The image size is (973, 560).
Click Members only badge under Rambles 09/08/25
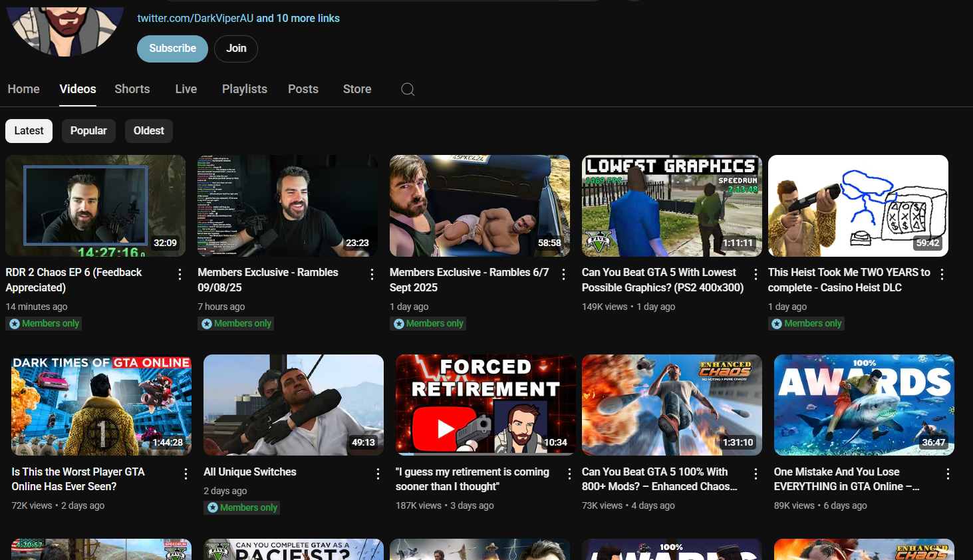(x=235, y=324)
